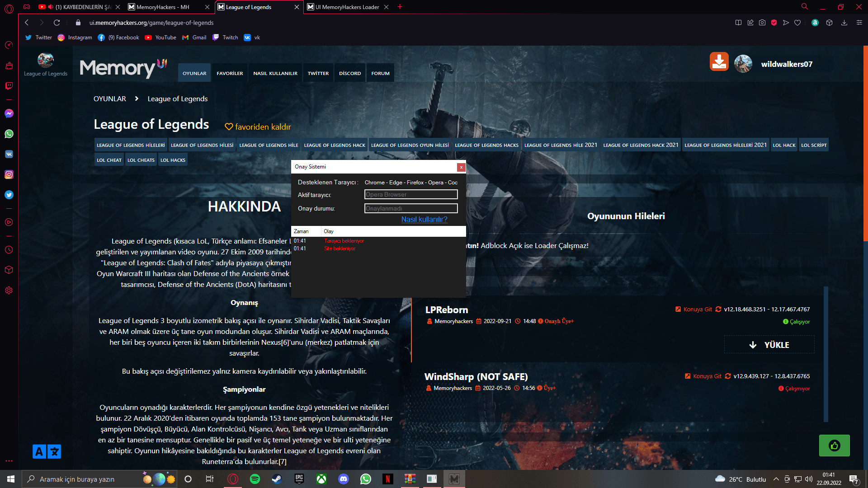
Task: Take a snapshot with the camera icon
Action: [762, 23]
